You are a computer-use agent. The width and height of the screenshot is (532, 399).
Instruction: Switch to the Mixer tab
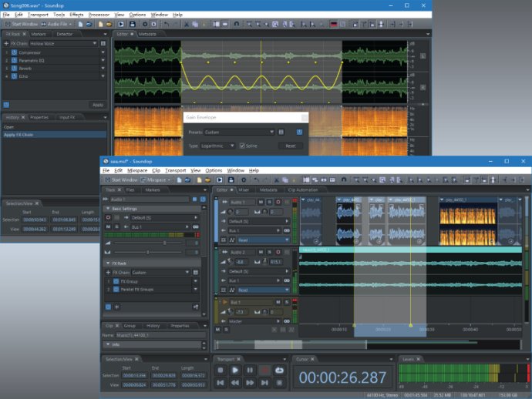[244, 189]
